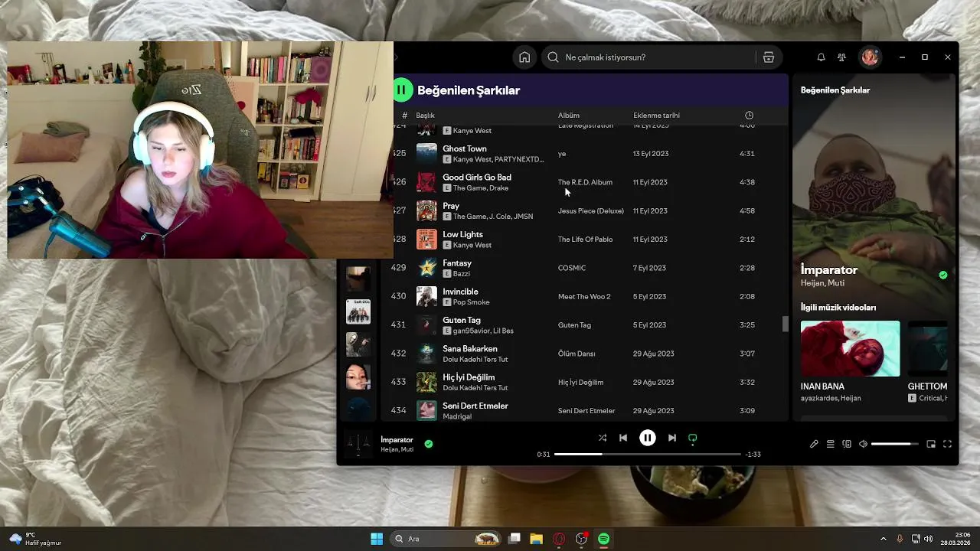Enter full screen mode
980x551 pixels.
tap(947, 444)
